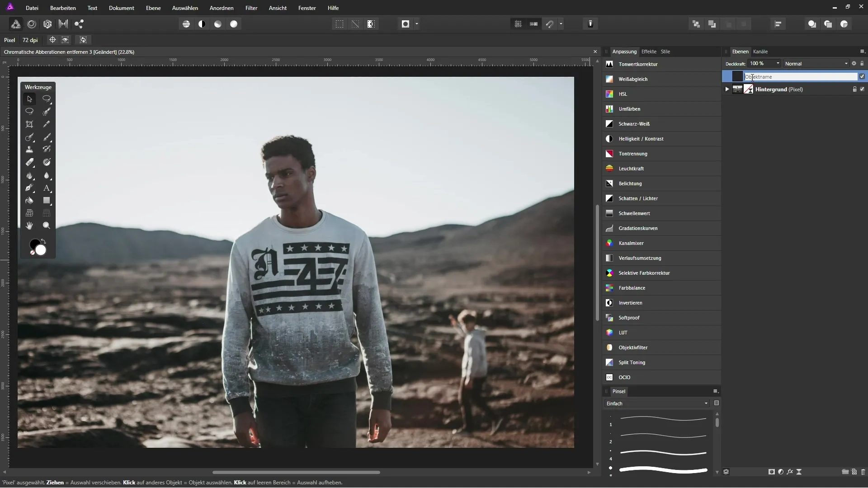
Task: Reset colors with the no-color swatch
Action: 33,253
